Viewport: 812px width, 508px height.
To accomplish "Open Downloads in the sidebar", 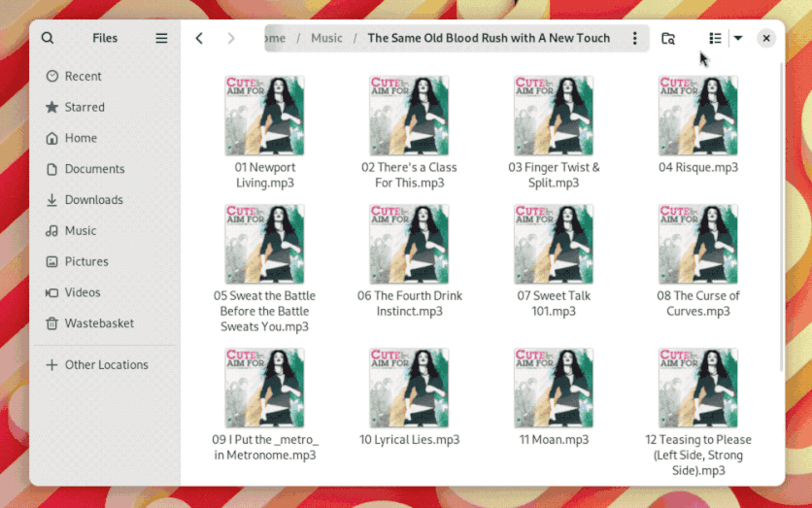I will [105, 200].
